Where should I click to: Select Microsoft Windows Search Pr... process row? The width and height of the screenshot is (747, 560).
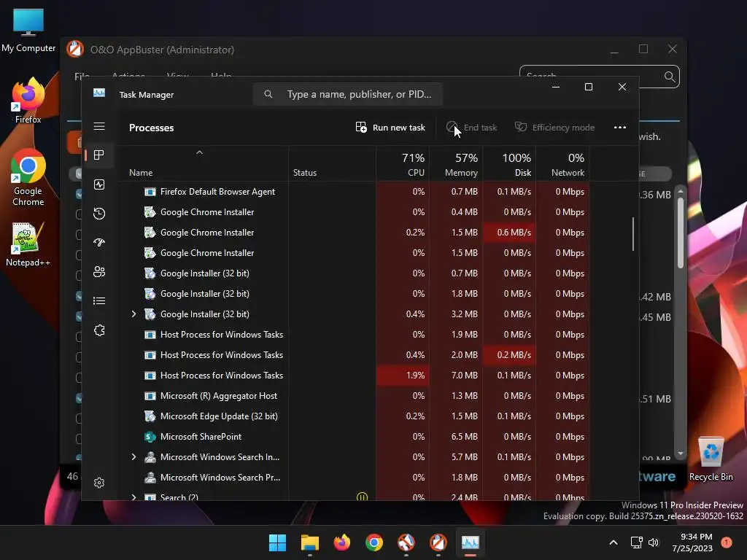[x=354, y=478]
